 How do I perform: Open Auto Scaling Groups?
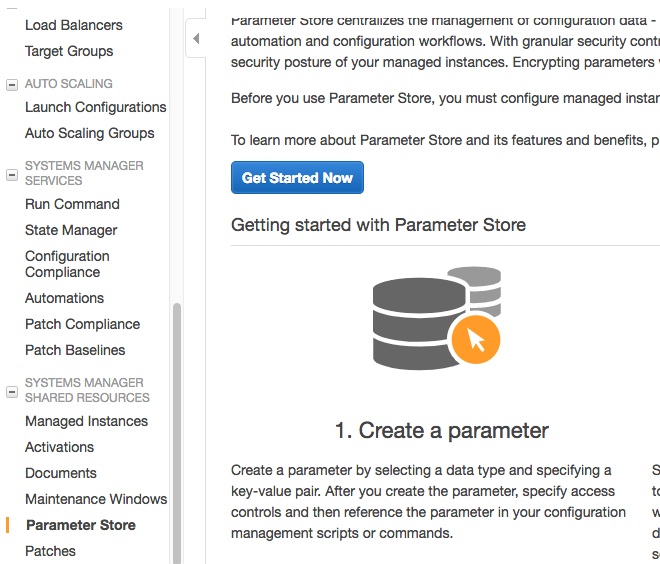(x=90, y=133)
